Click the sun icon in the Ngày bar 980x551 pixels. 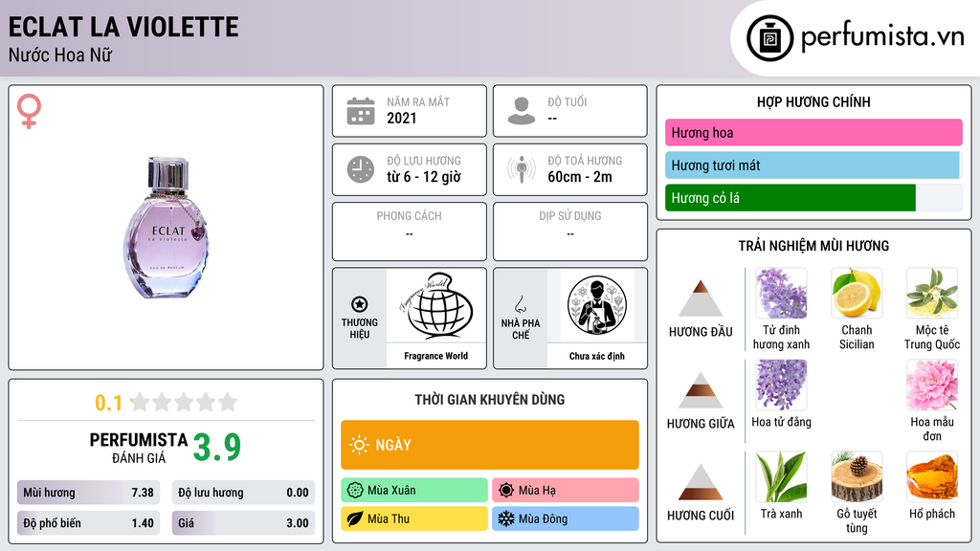click(359, 445)
